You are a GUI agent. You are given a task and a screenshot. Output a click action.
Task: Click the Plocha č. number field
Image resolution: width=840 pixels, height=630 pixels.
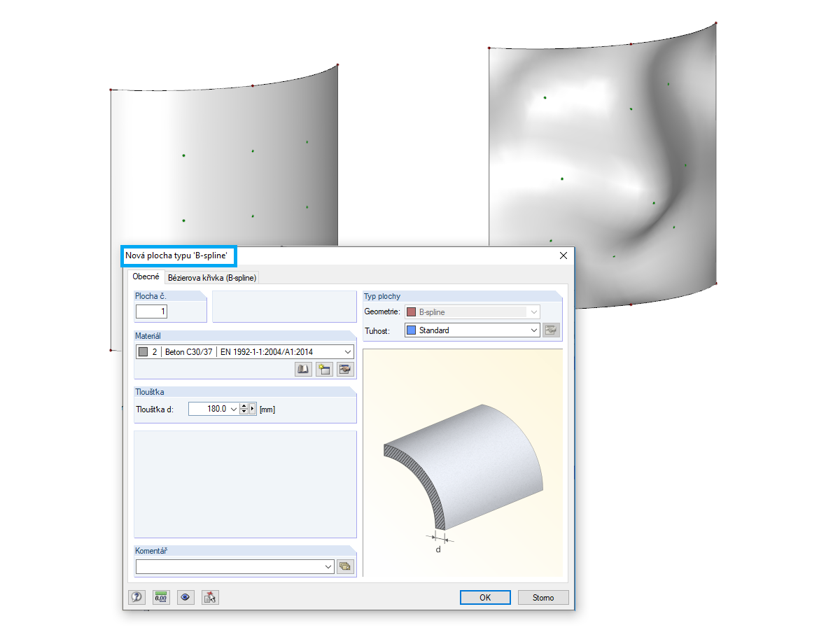click(151, 311)
